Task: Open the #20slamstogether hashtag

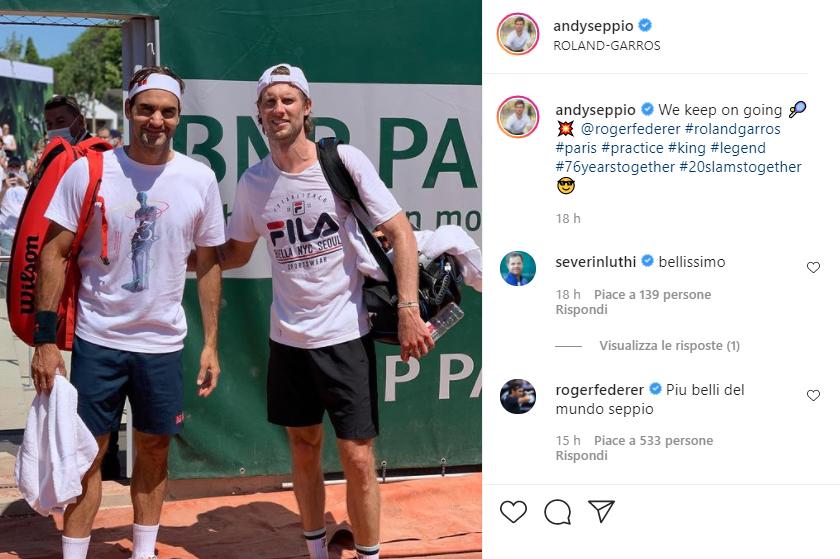Action: pyautogui.click(x=740, y=167)
